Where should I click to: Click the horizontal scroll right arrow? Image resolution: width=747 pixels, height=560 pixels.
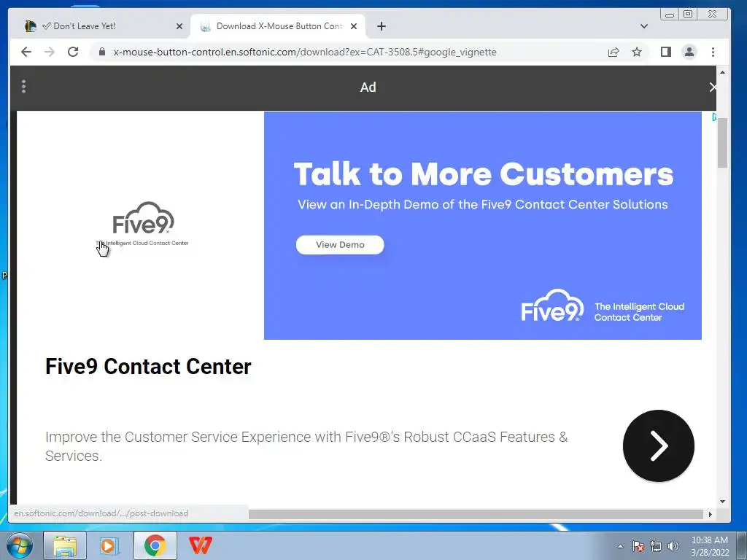711,514
